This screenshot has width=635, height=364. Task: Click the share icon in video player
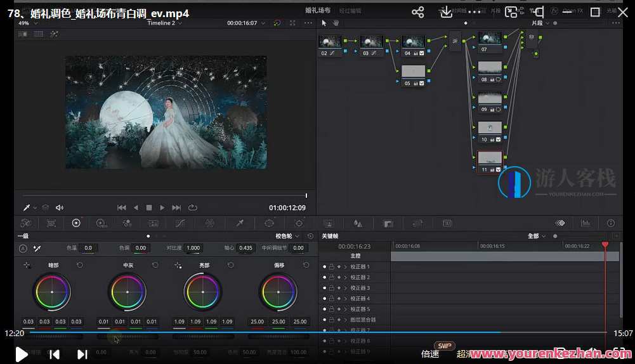tap(417, 12)
